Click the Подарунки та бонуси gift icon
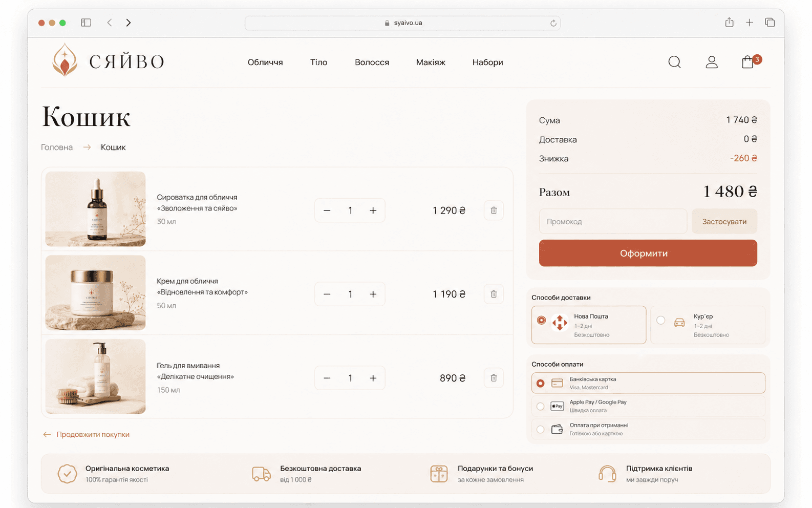Screen dimensions: 812x508 click(439, 474)
